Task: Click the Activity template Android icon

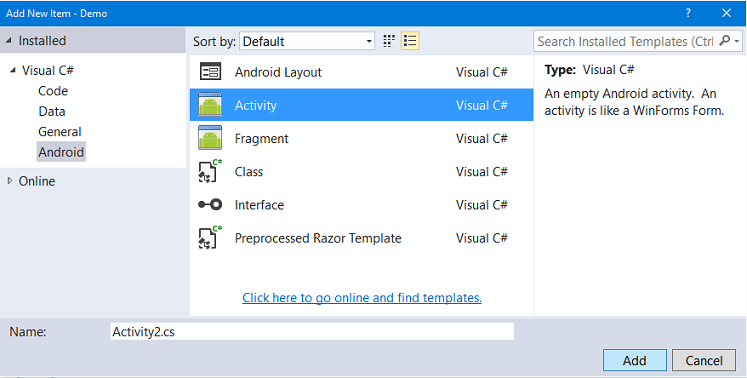Action: 210,105
